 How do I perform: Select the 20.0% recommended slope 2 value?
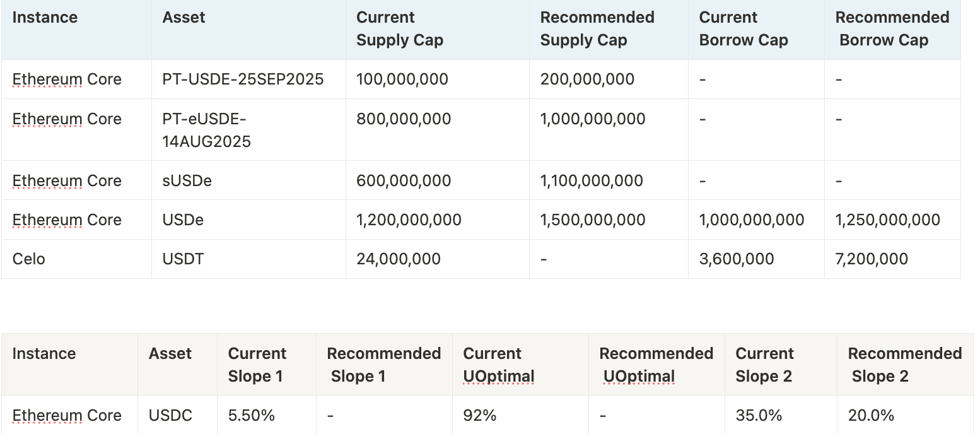(x=871, y=416)
